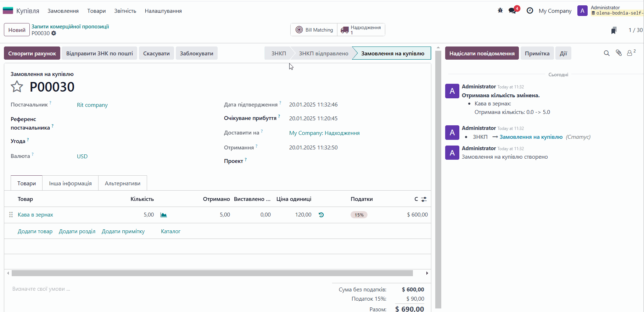Open the optional columns settings icon

(424, 199)
